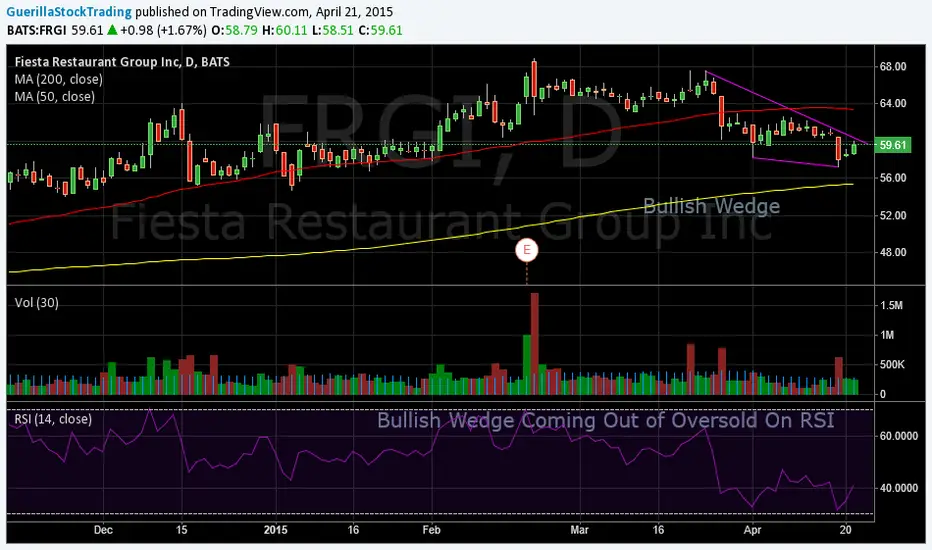Click the close value C:59.61

click(x=380, y=30)
